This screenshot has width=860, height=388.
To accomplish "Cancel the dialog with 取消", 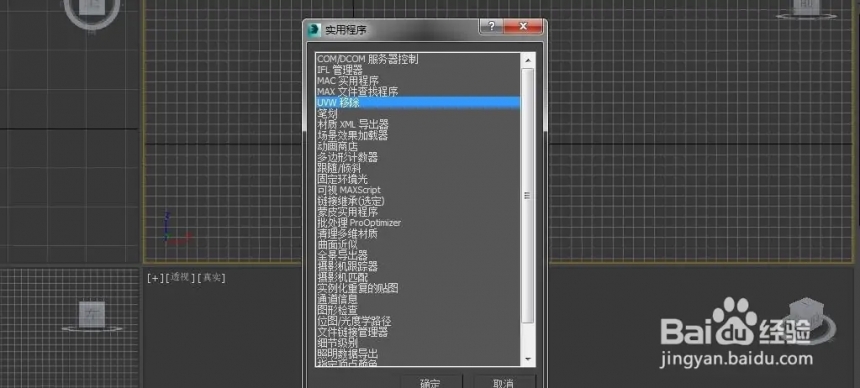I will tap(504, 382).
